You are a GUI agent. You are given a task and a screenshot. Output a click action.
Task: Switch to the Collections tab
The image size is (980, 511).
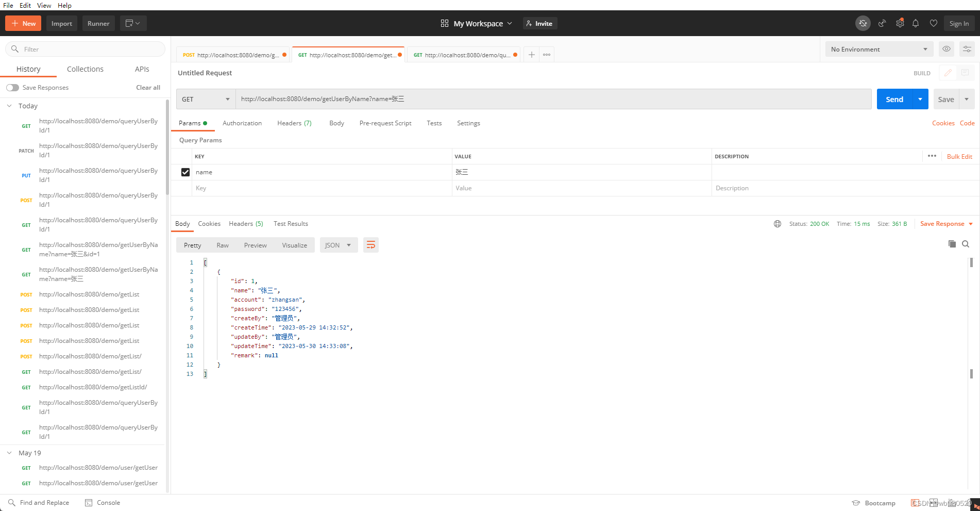coord(85,69)
